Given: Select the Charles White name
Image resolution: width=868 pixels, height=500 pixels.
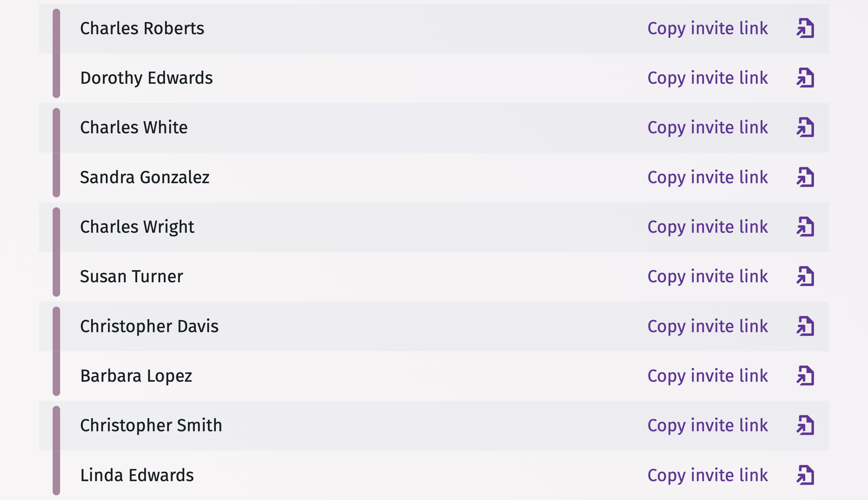Looking at the screenshot, I should tap(134, 128).
